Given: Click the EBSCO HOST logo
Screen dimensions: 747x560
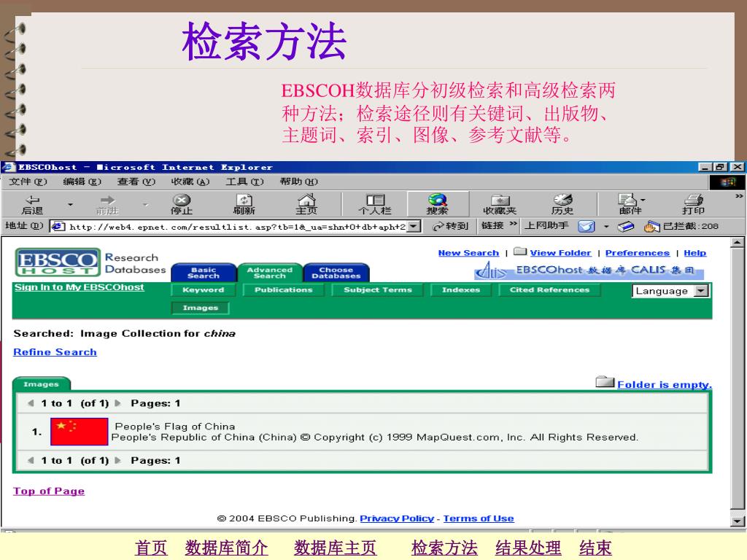Looking at the screenshot, I should (x=58, y=262).
